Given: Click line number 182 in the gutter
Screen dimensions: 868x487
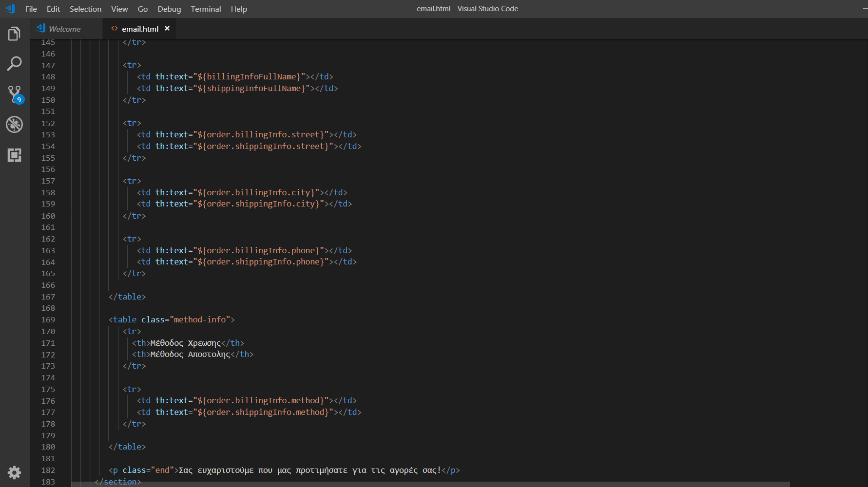Looking at the screenshot, I should click(48, 470).
